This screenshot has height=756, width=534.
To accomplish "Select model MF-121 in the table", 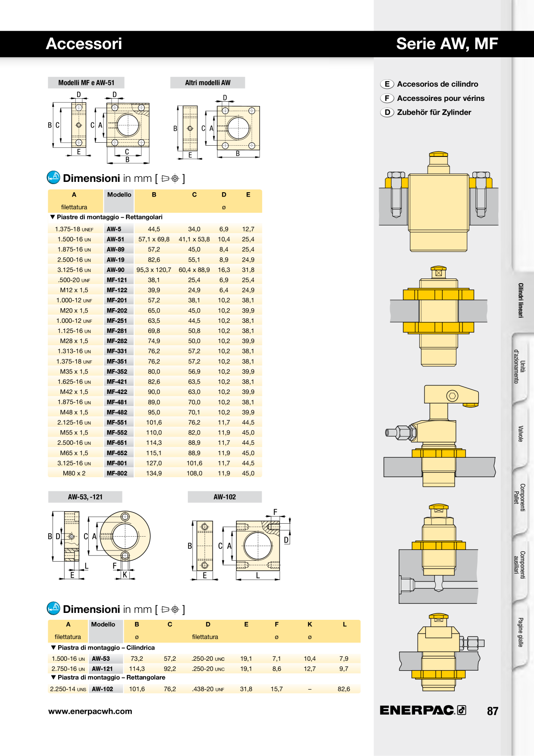I will tap(119, 280).
